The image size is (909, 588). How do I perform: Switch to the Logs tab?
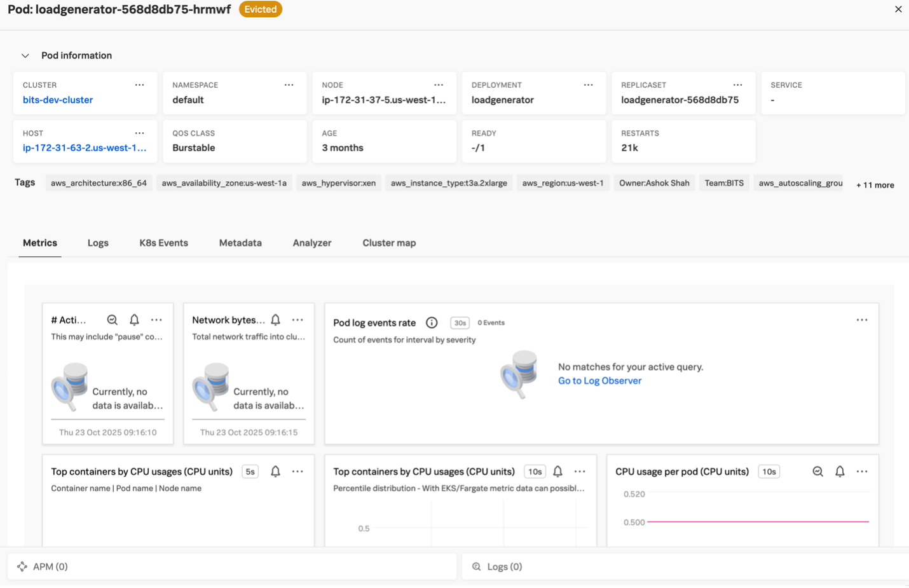(98, 243)
